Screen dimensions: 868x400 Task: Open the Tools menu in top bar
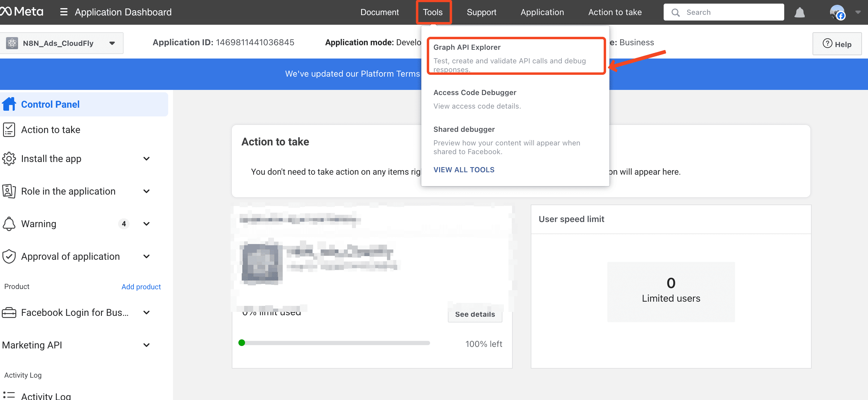click(433, 12)
